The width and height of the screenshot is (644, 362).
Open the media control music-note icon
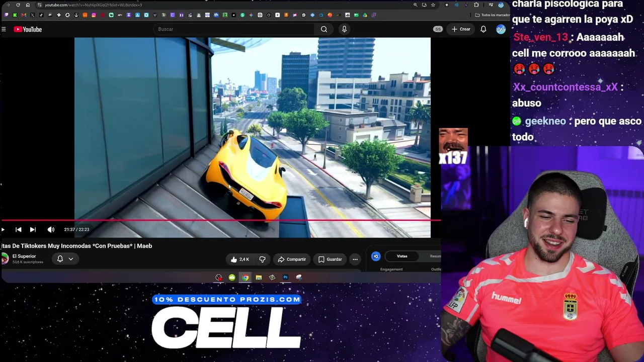click(491, 5)
